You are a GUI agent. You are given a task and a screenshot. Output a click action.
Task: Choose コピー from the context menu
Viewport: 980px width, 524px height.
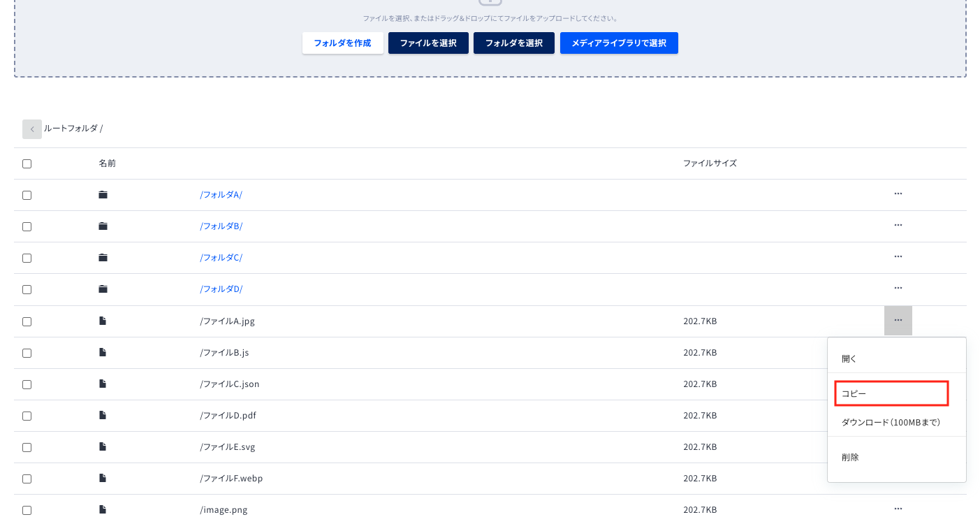point(891,393)
